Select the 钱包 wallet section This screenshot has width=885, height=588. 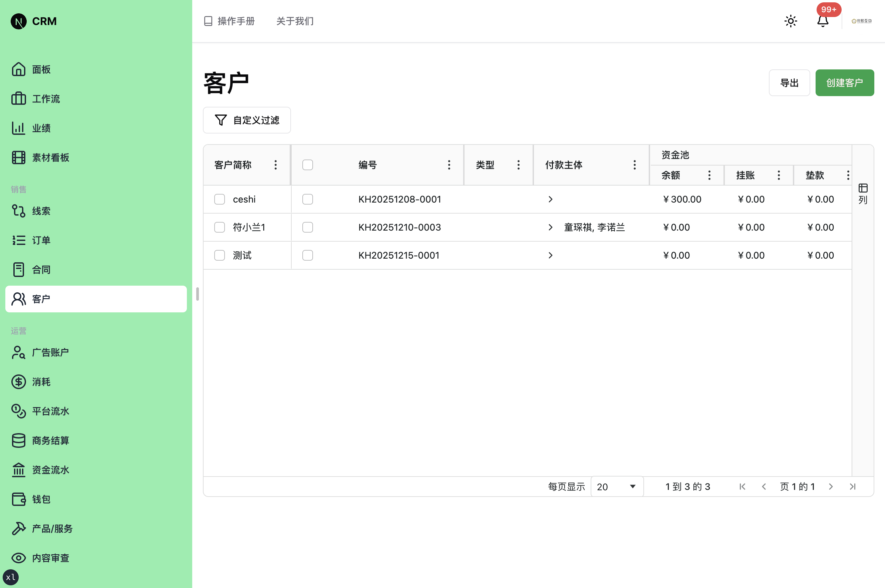41,499
